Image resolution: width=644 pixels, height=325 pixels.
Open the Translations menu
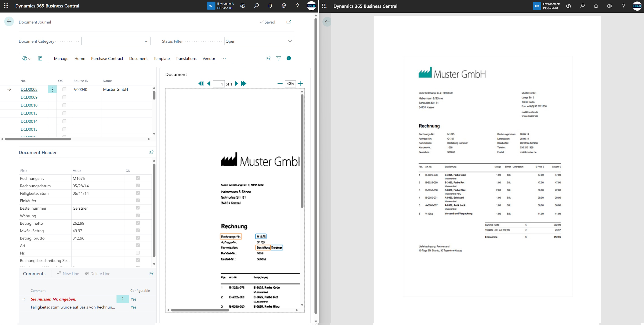[x=186, y=58]
